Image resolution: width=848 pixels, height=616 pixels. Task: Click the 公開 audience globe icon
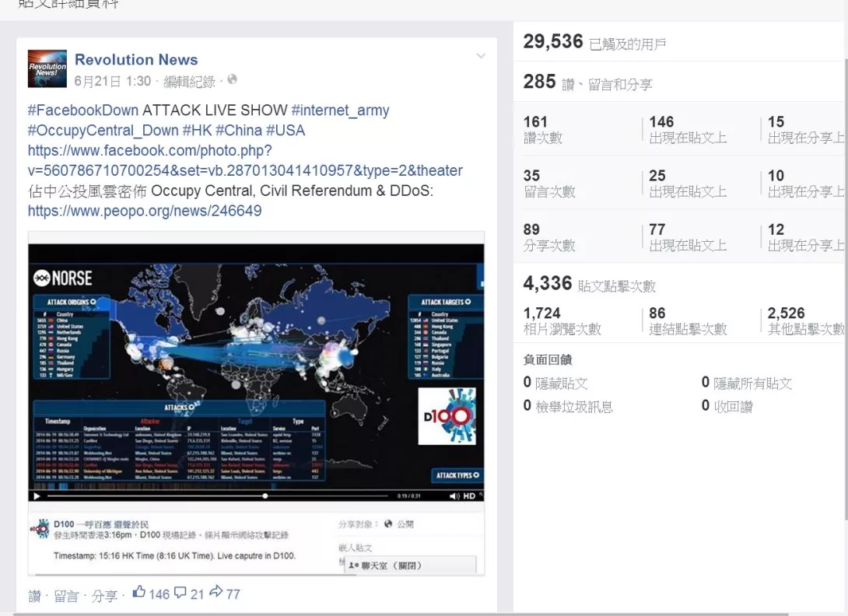click(387, 523)
